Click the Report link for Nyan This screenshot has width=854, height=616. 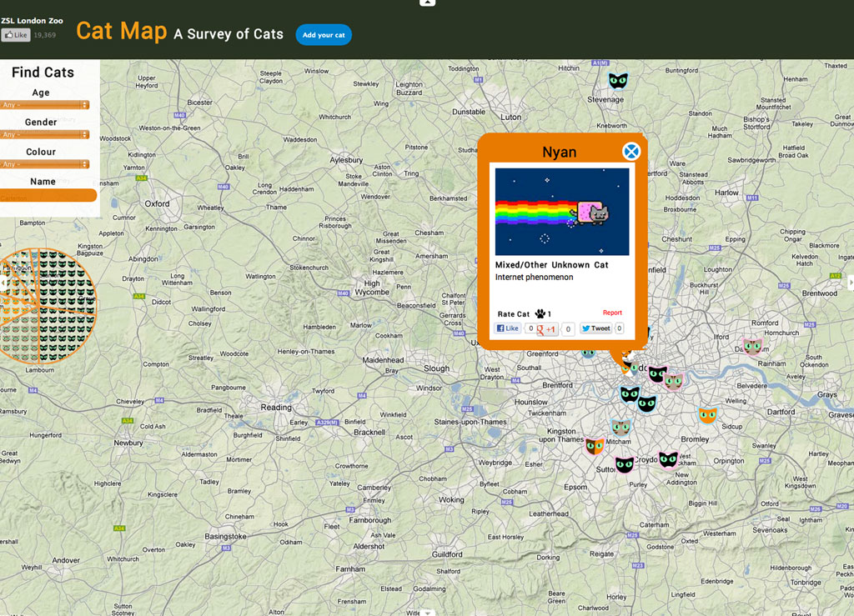point(612,312)
